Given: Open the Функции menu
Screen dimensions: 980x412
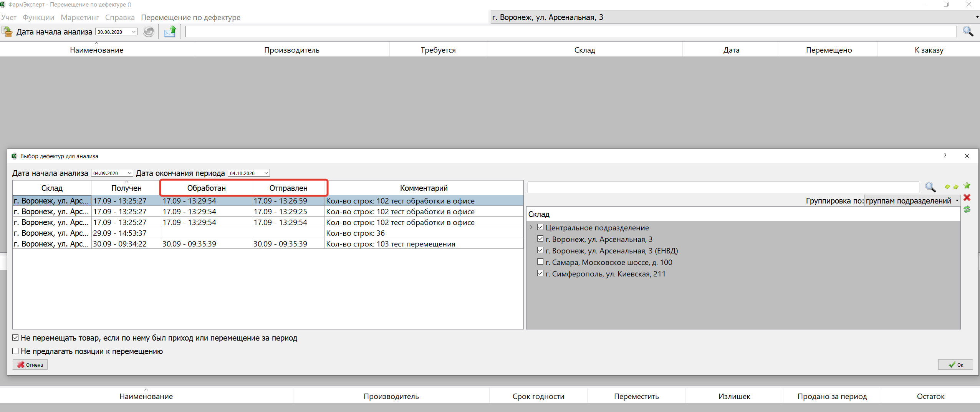Looking at the screenshot, I should click(x=38, y=17).
